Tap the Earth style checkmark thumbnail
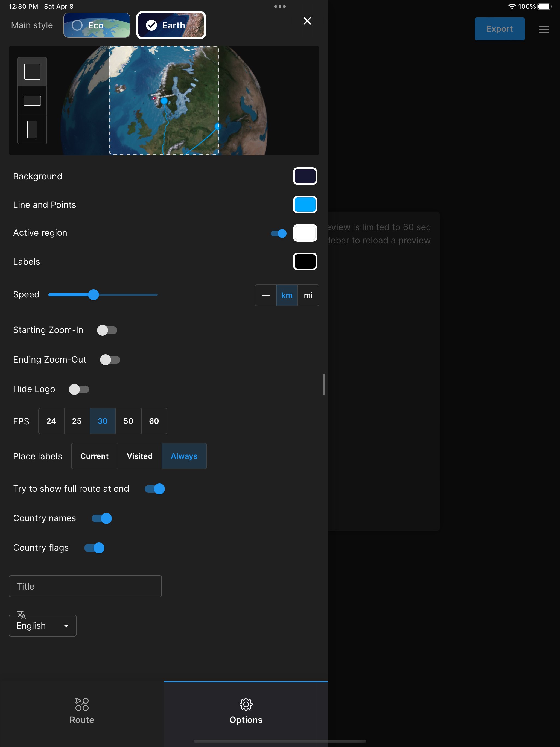Viewport: 560px width, 747px height. click(152, 25)
